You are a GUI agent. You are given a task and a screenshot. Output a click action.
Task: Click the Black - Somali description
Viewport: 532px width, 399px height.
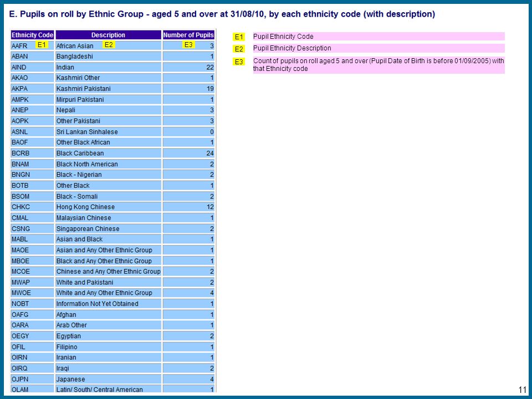point(108,196)
